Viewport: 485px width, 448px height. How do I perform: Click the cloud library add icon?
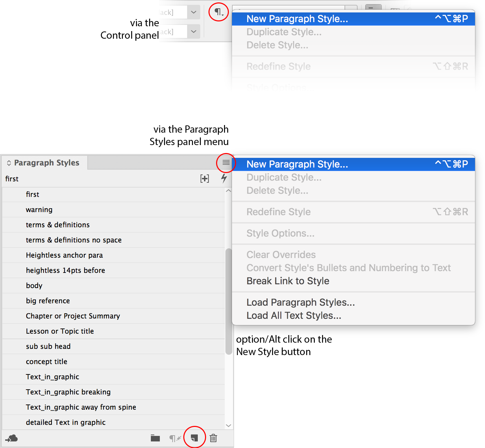(12, 438)
